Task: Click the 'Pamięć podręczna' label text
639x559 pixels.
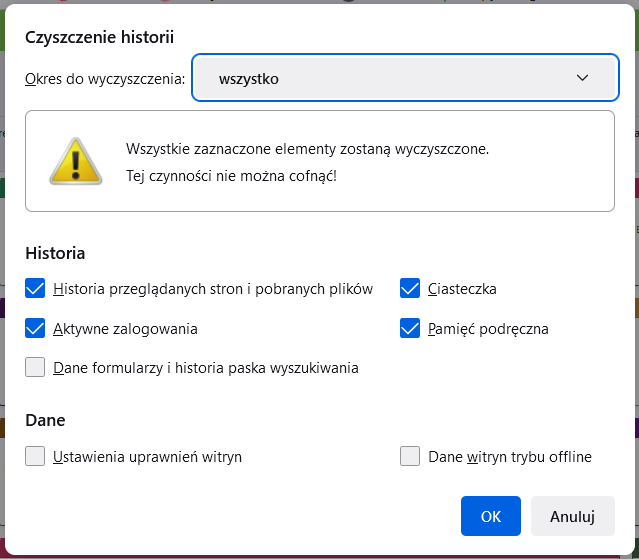Action: click(x=488, y=328)
